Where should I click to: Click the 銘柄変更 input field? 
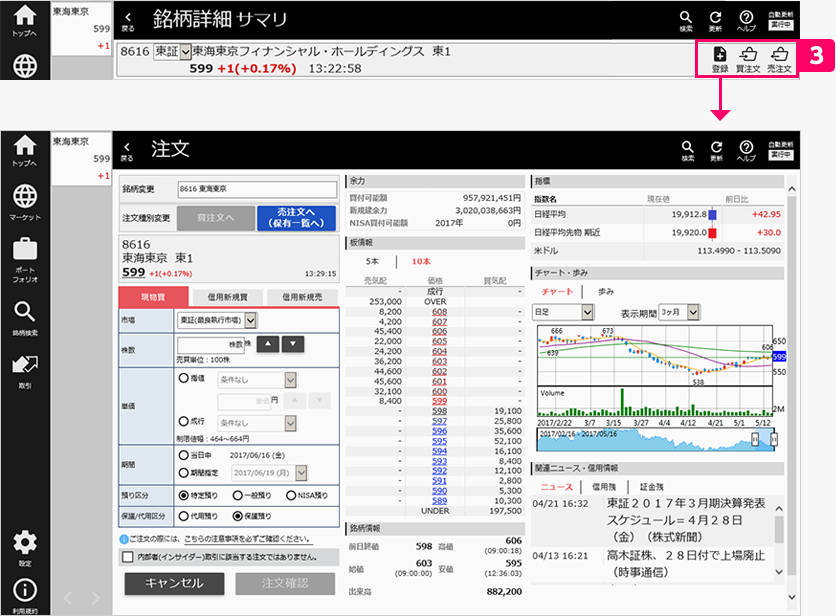pos(257,189)
